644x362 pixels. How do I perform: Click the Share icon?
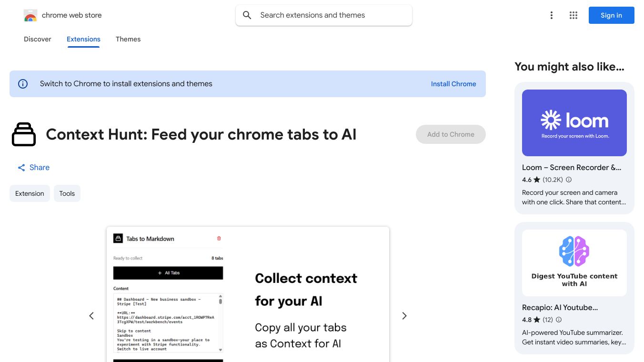click(x=21, y=168)
